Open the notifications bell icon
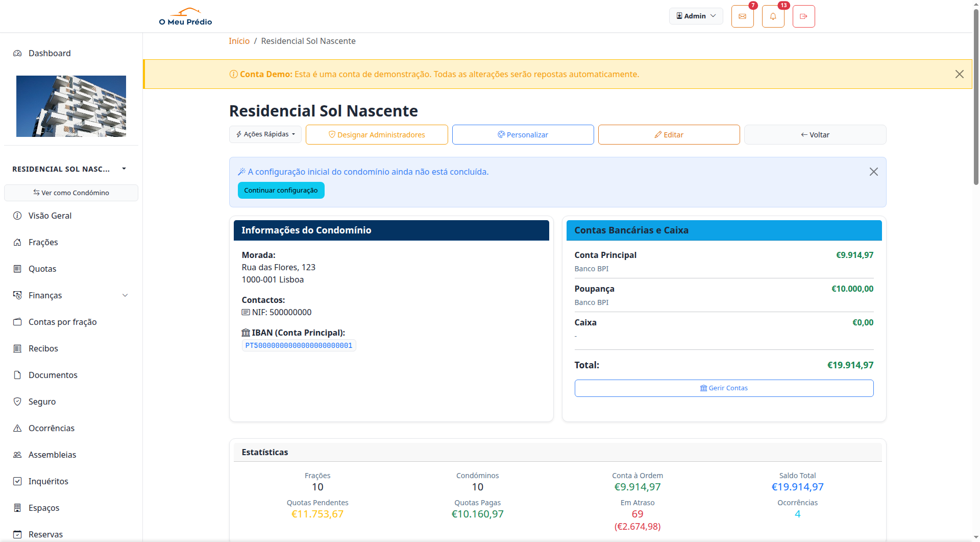Screen dimensions: 980x542 (773, 16)
